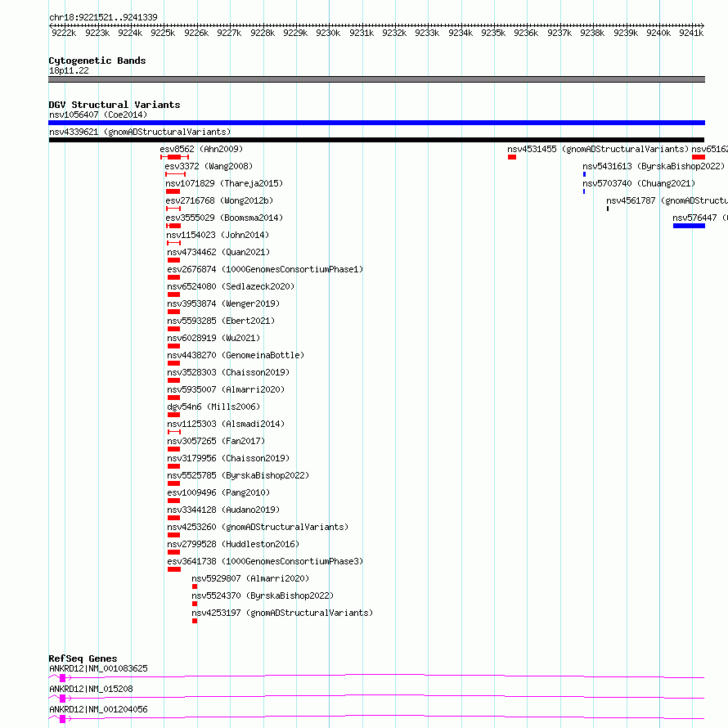Click the red feature bar under esv8562

[x=174, y=157]
